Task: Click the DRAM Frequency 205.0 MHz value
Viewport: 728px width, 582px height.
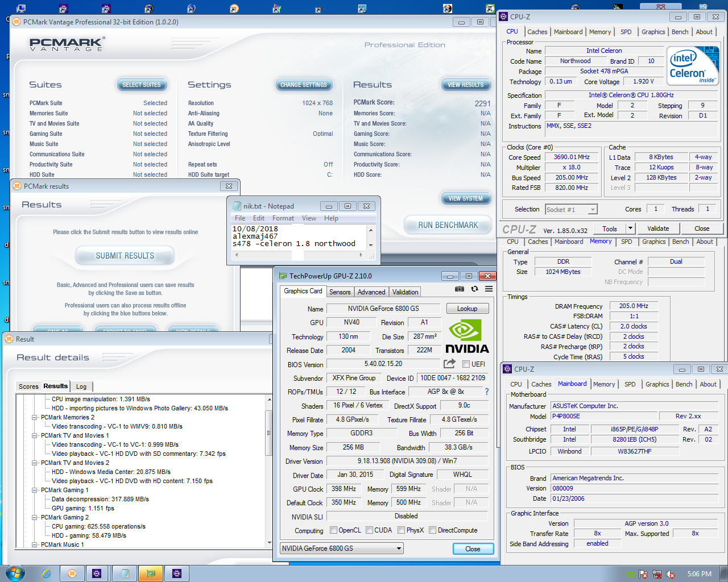Action: click(634, 306)
